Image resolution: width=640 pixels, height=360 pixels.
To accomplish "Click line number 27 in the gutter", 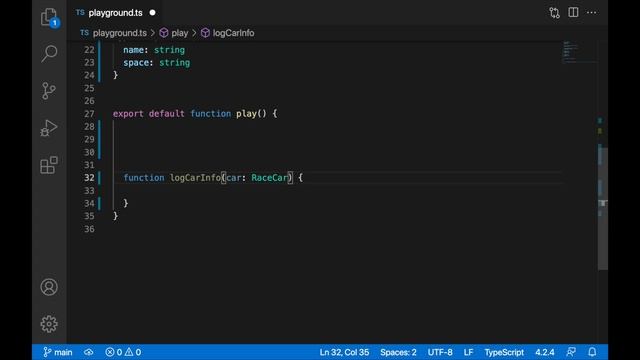I will [89, 114].
